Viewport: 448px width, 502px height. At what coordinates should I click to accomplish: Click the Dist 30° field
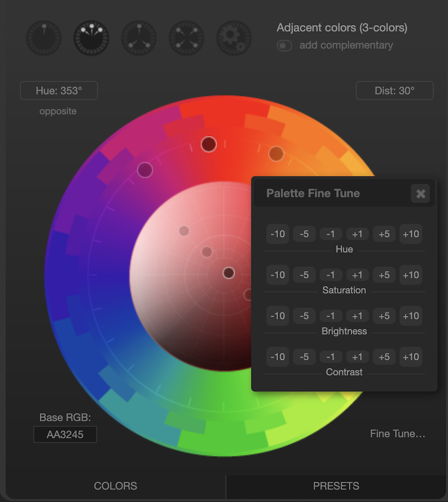tap(395, 91)
